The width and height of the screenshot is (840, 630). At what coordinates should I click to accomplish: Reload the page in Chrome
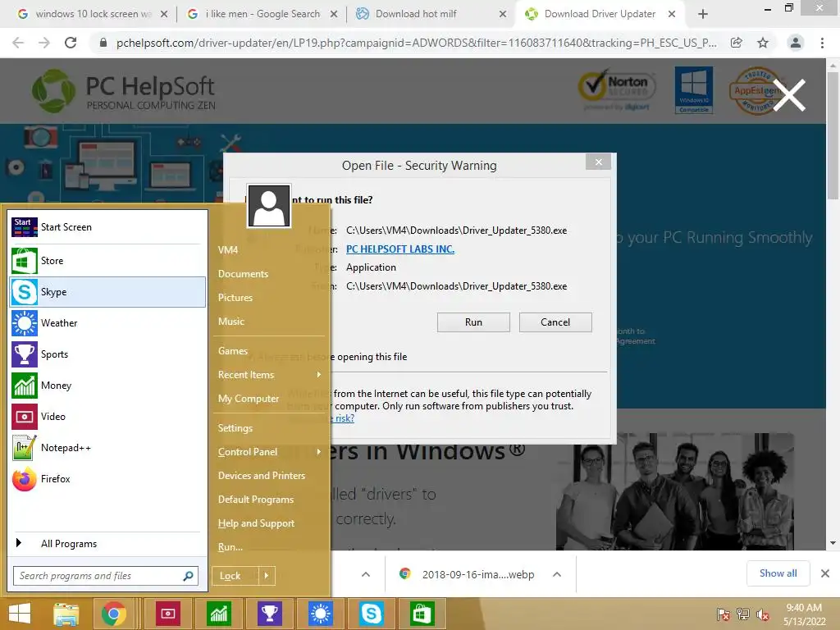click(x=71, y=43)
